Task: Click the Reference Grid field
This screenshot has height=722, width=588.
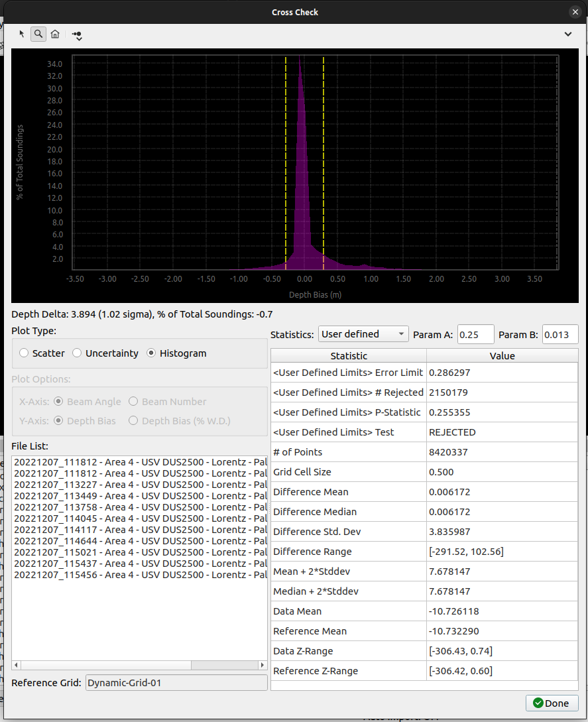Action: [x=176, y=683]
